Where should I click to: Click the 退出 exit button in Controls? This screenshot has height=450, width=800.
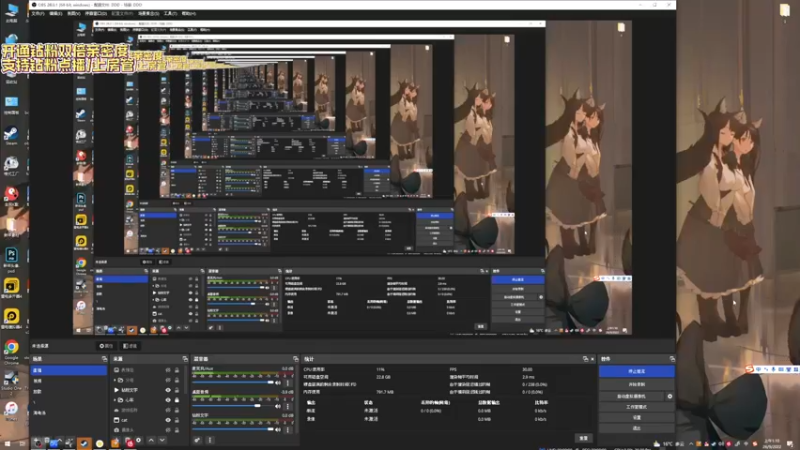pyautogui.click(x=637, y=428)
